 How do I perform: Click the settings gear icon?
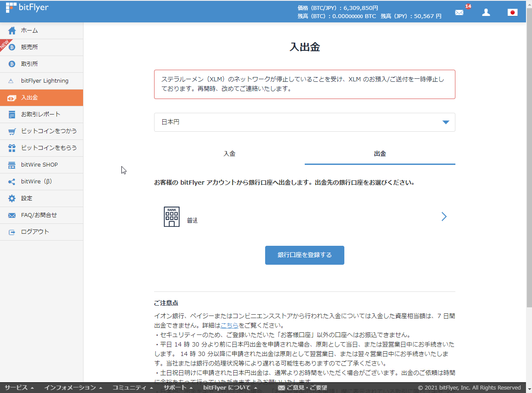(x=12, y=198)
